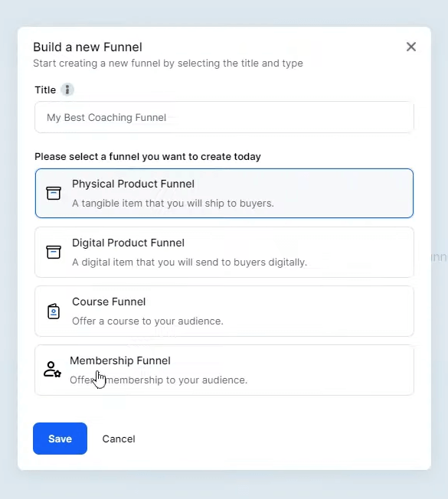
Task: Pick the Course Funnel option
Action: (224, 311)
